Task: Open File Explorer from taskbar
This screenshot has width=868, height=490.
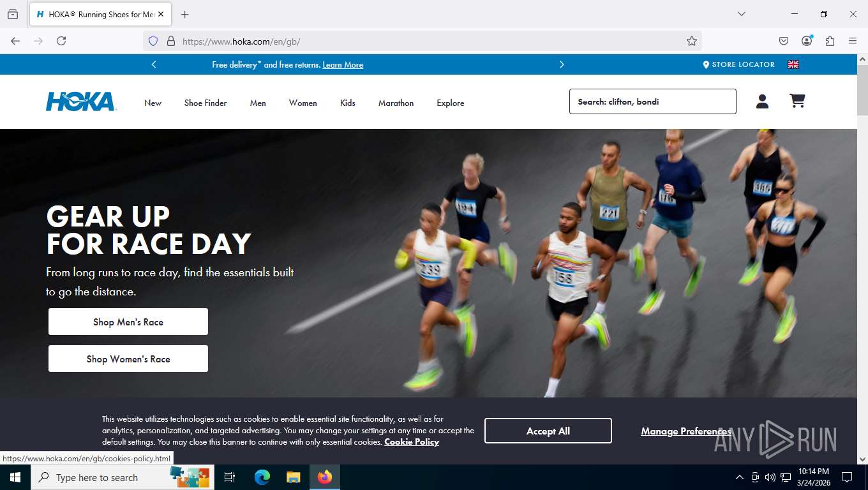Action: [293, 477]
